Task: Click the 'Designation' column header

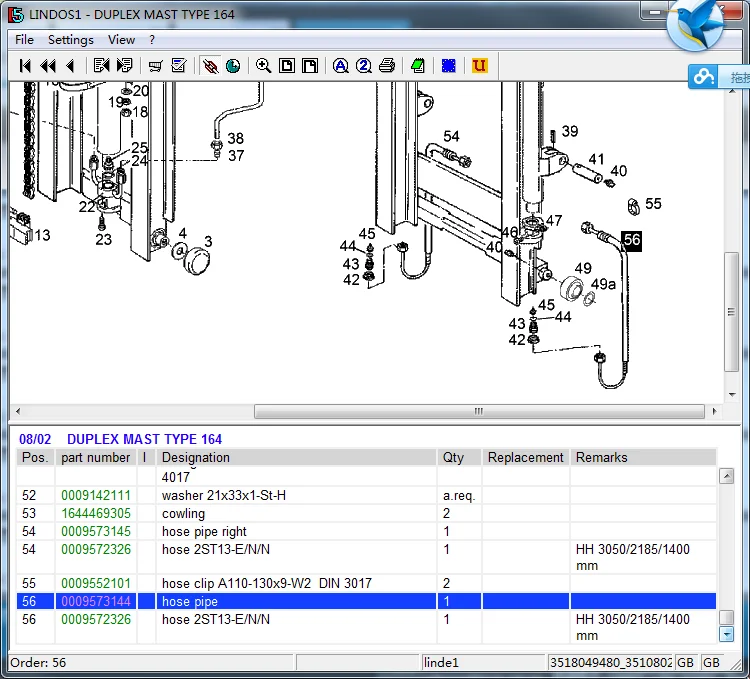Action: click(x=296, y=458)
